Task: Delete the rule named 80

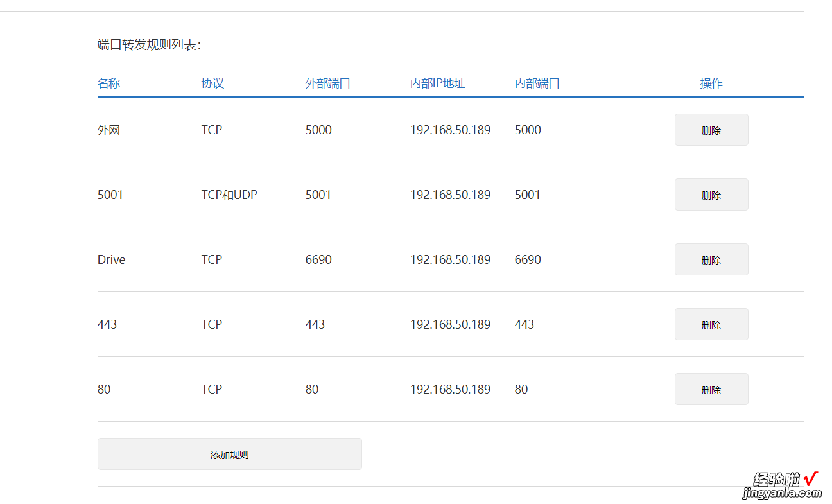Action: (711, 389)
